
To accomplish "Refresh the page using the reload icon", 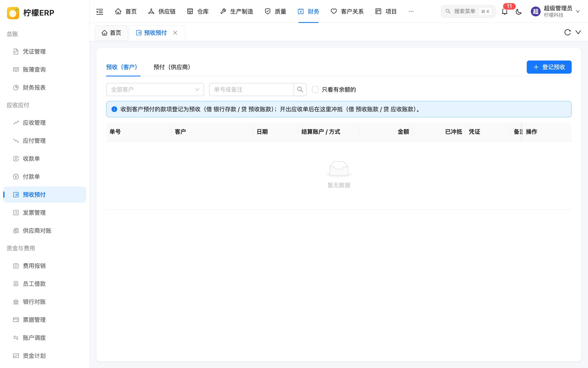I will coord(567,32).
